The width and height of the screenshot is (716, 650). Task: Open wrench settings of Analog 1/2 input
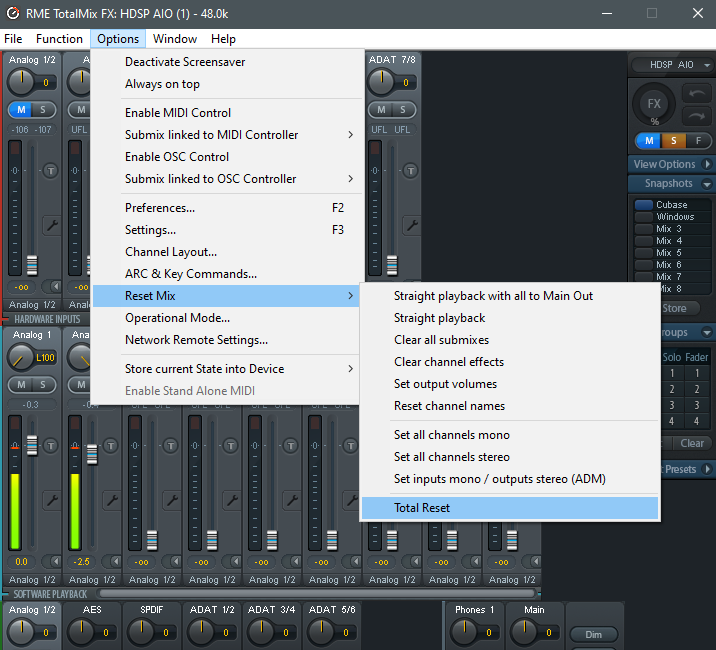click(52, 225)
